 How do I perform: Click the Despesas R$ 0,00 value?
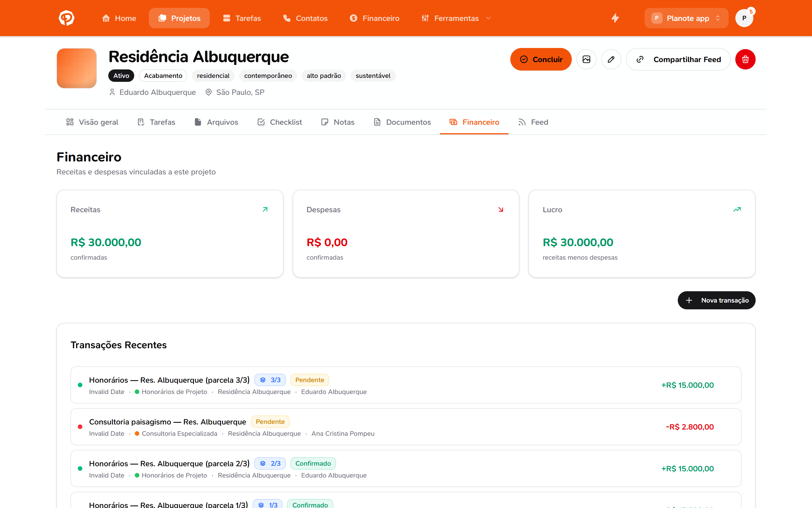coord(327,242)
